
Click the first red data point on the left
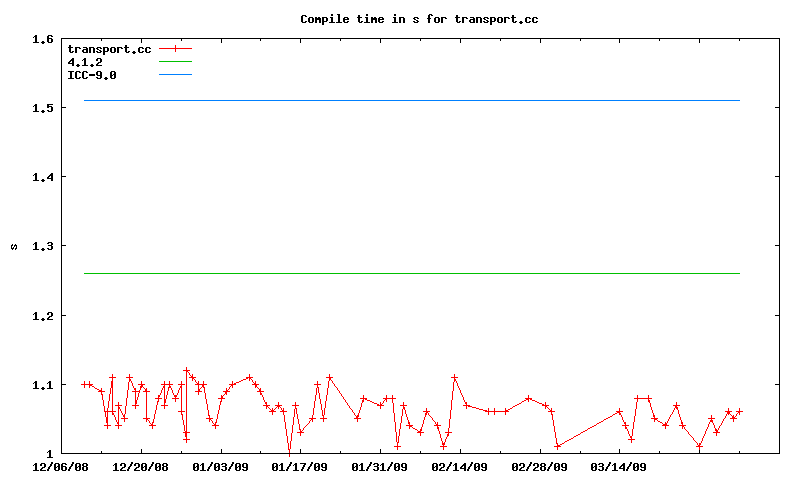click(84, 384)
